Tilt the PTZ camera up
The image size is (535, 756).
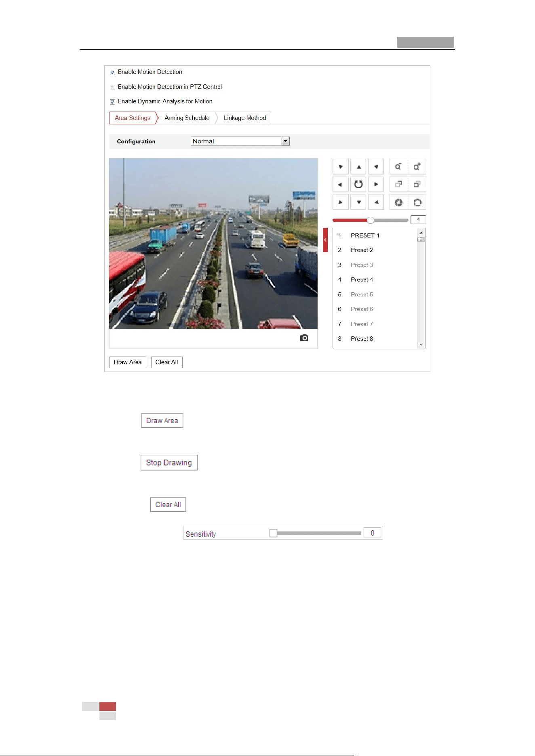click(358, 167)
